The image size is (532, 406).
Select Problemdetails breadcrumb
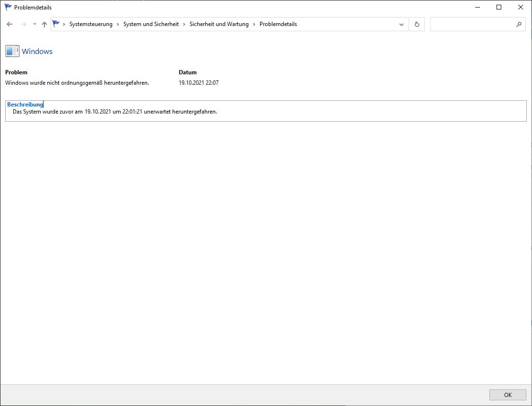pyautogui.click(x=278, y=24)
